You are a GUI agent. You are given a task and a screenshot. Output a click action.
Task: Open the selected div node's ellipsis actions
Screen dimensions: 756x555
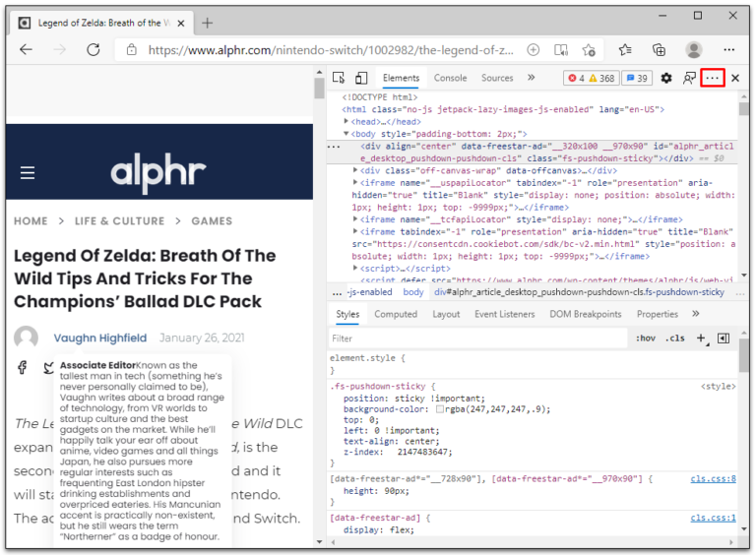[x=334, y=147]
